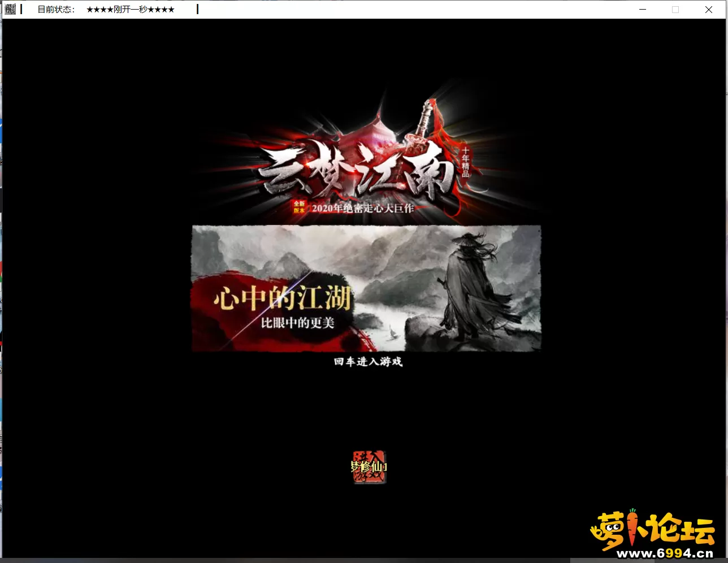Close the game window
The height and width of the screenshot is (563, 728).
click(709, 10)
